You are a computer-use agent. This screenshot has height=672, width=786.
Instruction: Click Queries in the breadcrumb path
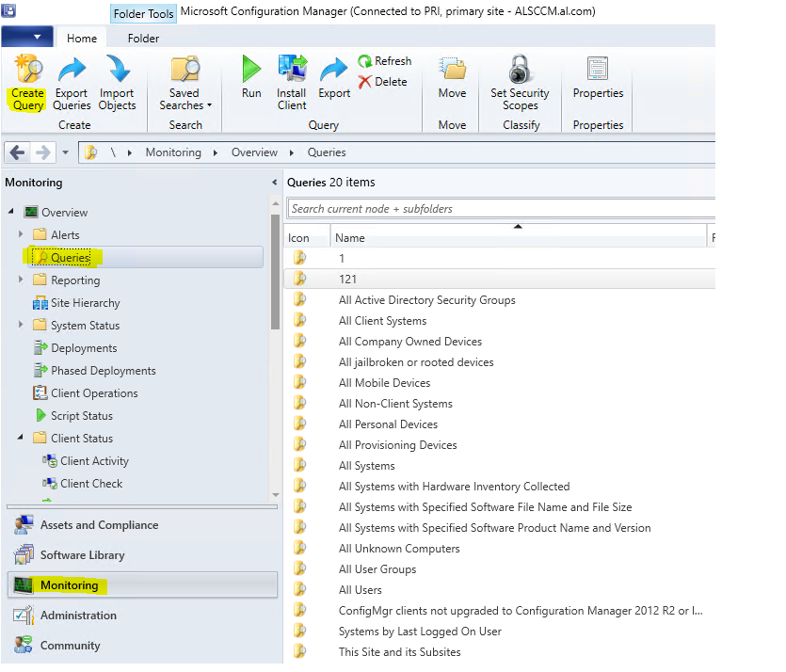[327, 152]
